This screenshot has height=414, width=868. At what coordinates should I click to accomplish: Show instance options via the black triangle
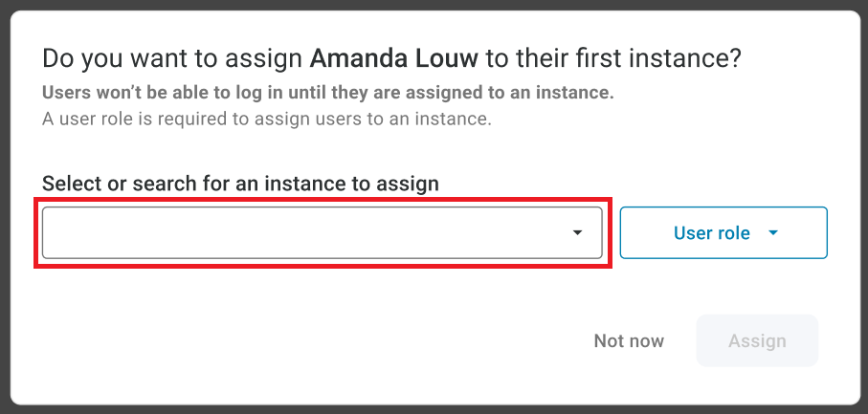click(x=577, y=232)
